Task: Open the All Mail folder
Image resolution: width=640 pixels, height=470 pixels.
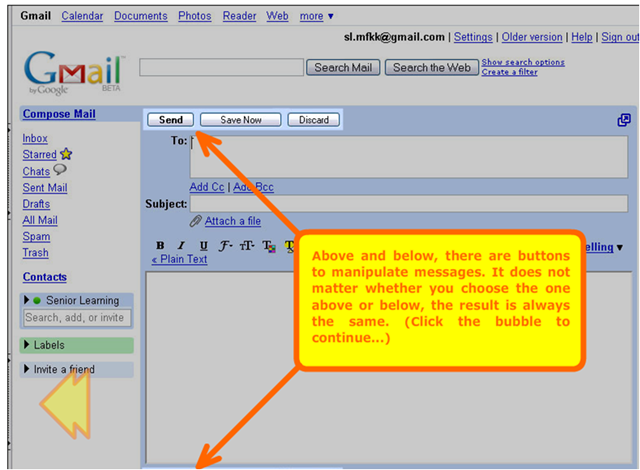Action: [40, 220]
